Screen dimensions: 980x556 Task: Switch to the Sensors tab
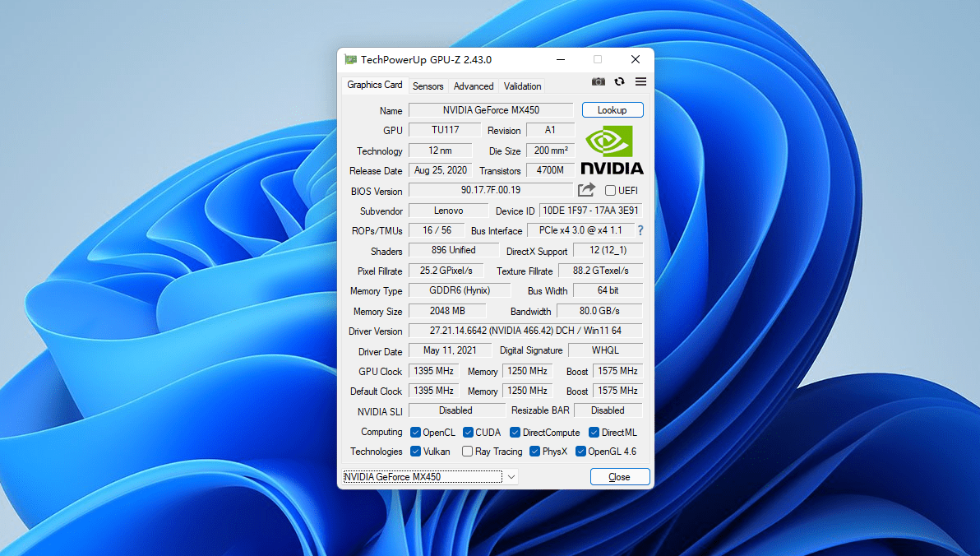[428, 86]
